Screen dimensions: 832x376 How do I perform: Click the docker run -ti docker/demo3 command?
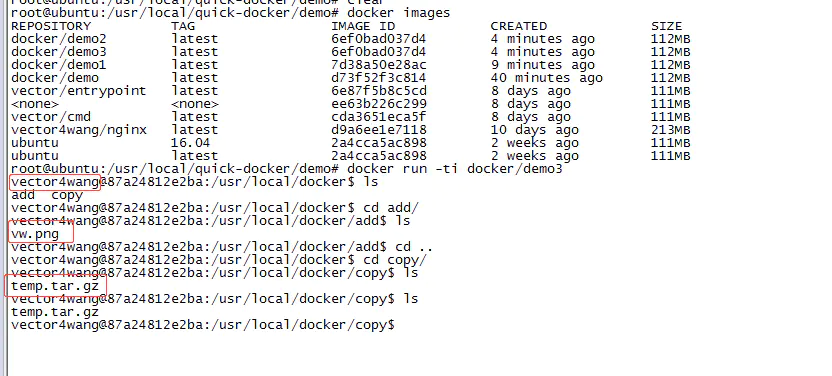point(454,169)
